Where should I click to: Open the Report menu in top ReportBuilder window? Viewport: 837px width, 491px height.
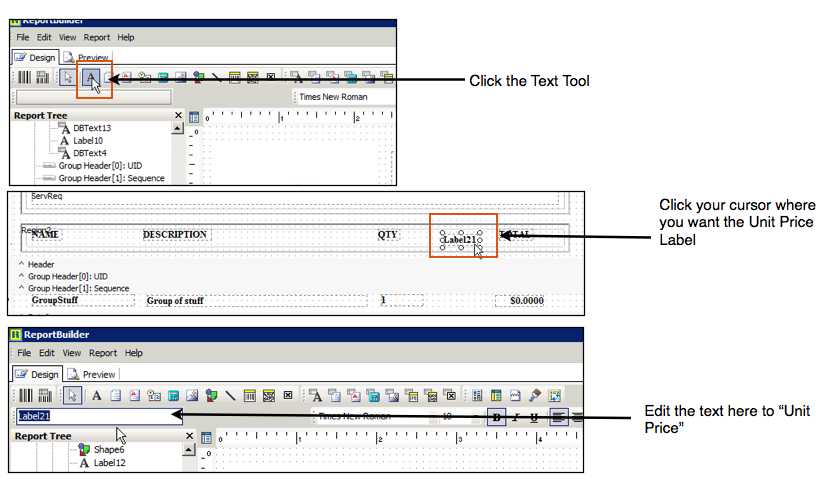[x=97, y=37]
